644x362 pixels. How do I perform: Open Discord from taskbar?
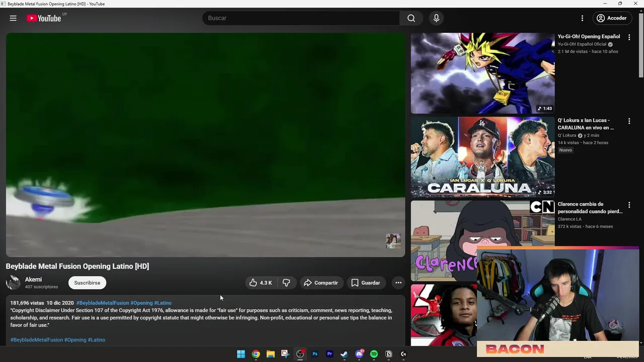(x=359, y=354)
